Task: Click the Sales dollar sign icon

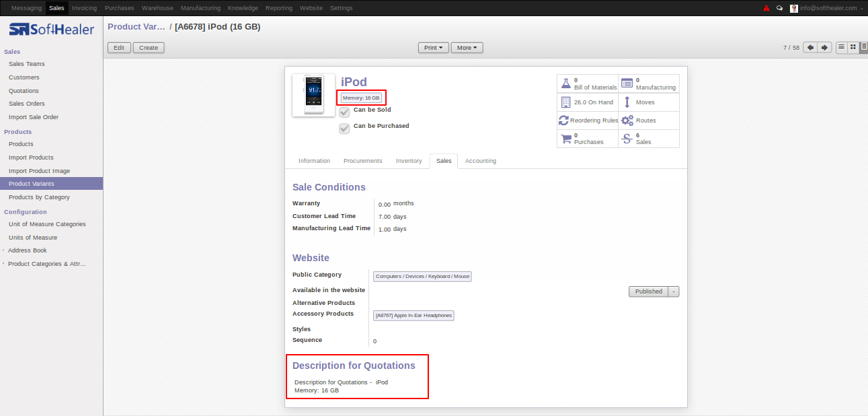Action: (x=627, y=139)
